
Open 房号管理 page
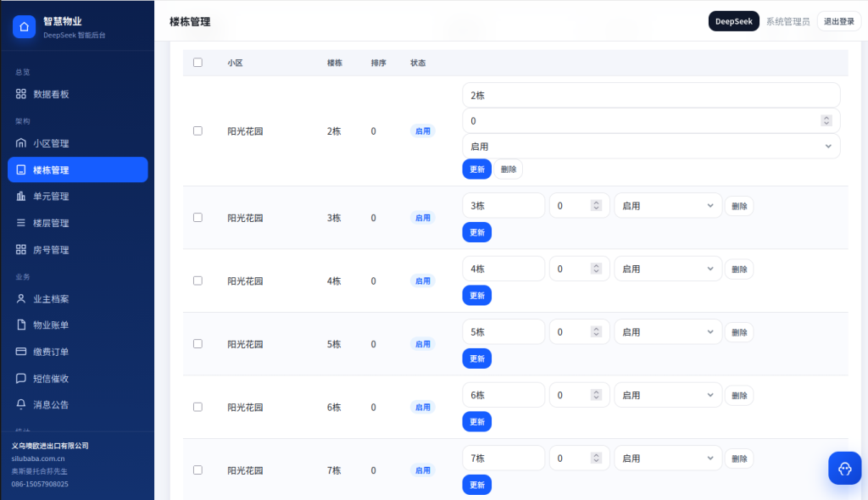[x=77, y=249]
